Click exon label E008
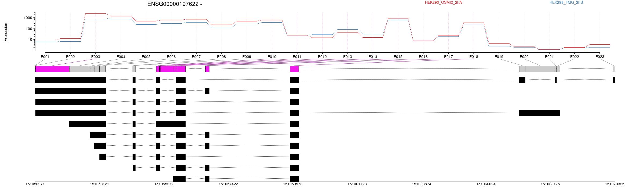This screenshot has width=644, height=188. tap(221, 57)
